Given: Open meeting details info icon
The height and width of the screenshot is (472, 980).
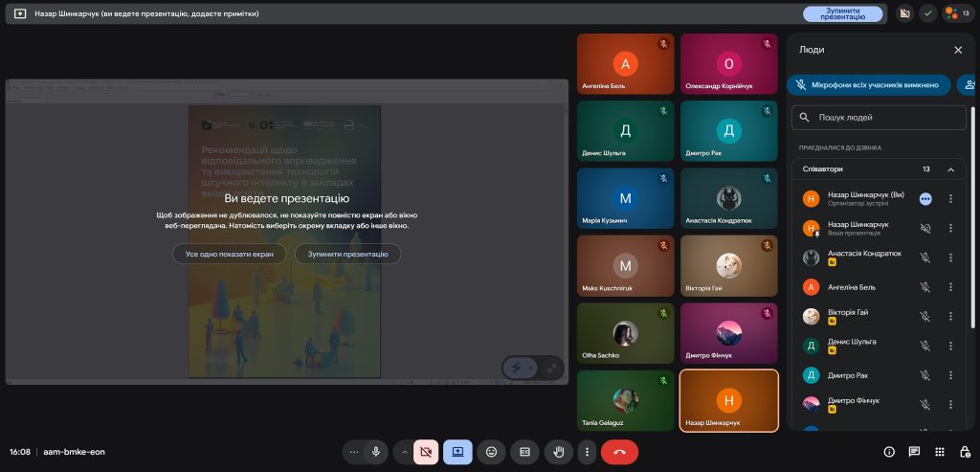Looking at the screenshot, I should point(888,452).
